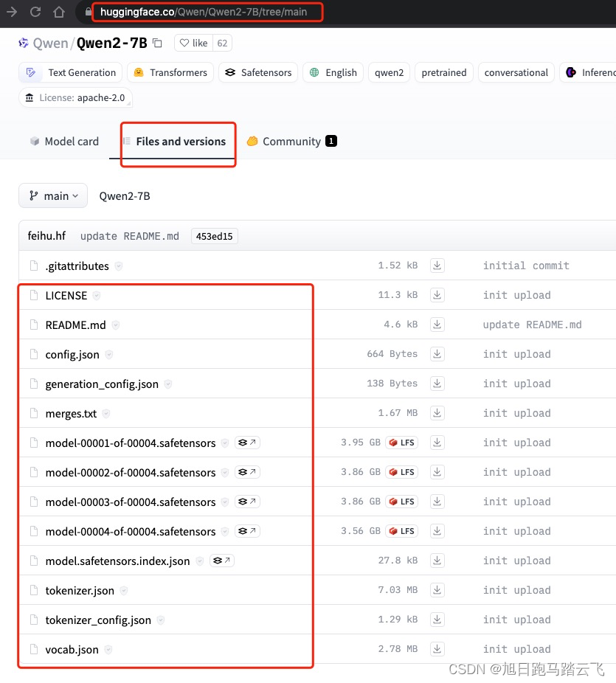616x683 pixels.
Task: Click the browser forward arrow
Action: pyautogui.click(x=12, y=12)
